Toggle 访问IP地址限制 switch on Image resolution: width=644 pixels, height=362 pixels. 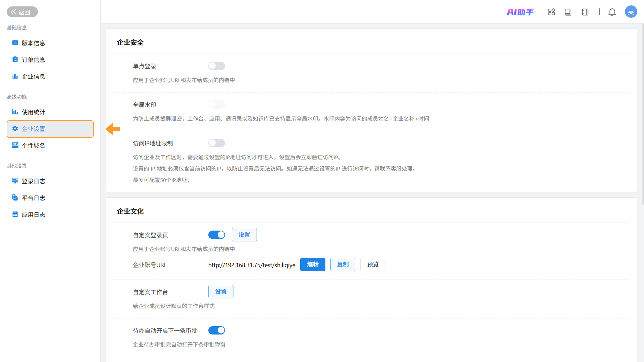pos(217,143)
